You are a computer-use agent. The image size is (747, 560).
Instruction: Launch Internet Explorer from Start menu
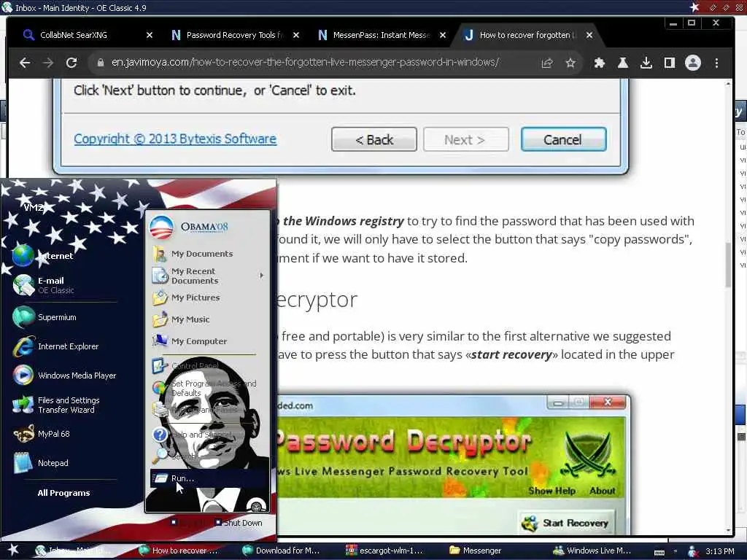[x=56, y=346]
